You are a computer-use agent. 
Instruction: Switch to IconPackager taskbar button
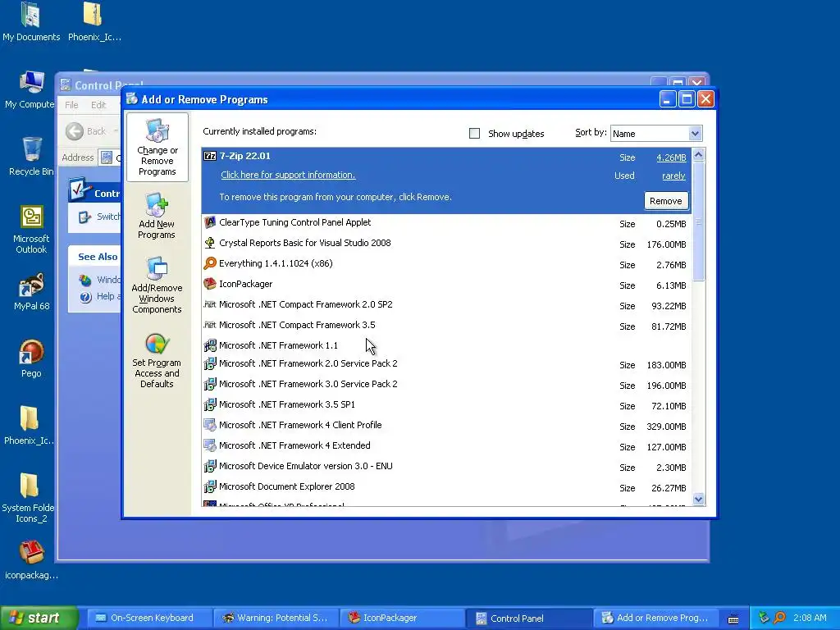402,619
